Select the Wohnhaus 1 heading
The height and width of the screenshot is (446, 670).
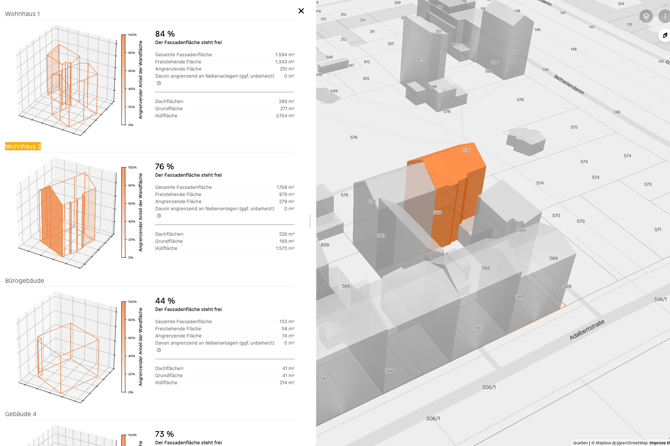point(23,14)
